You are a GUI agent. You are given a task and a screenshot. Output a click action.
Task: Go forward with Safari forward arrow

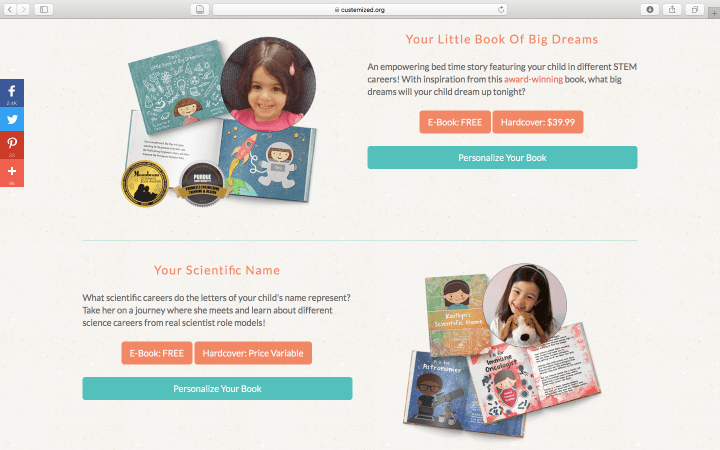coord(23,9)
